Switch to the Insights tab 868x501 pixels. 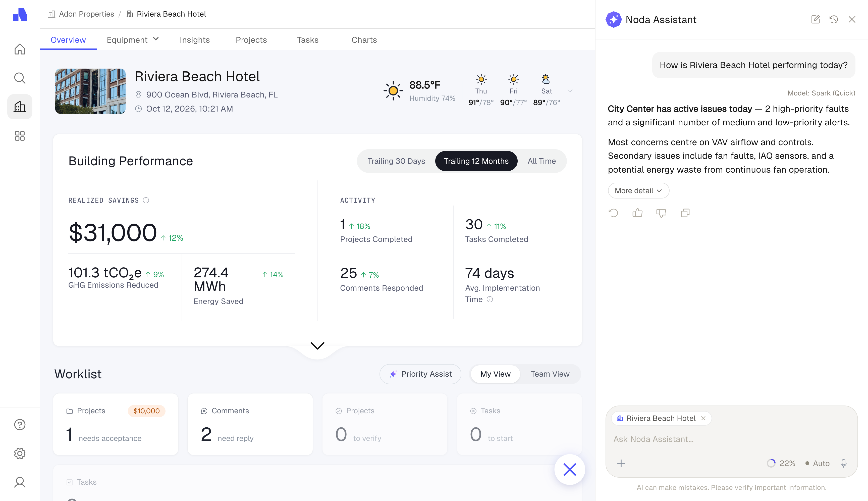[x=195, y=40]
